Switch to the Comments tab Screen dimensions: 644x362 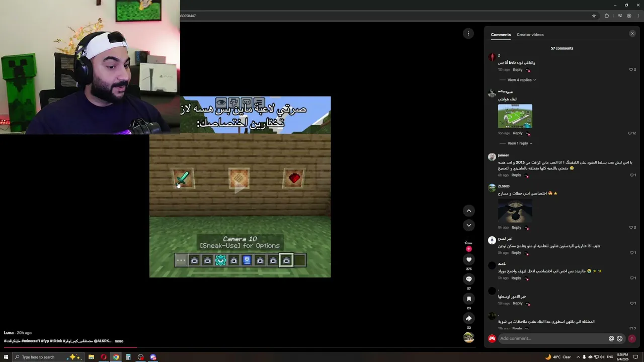point(501,35)
